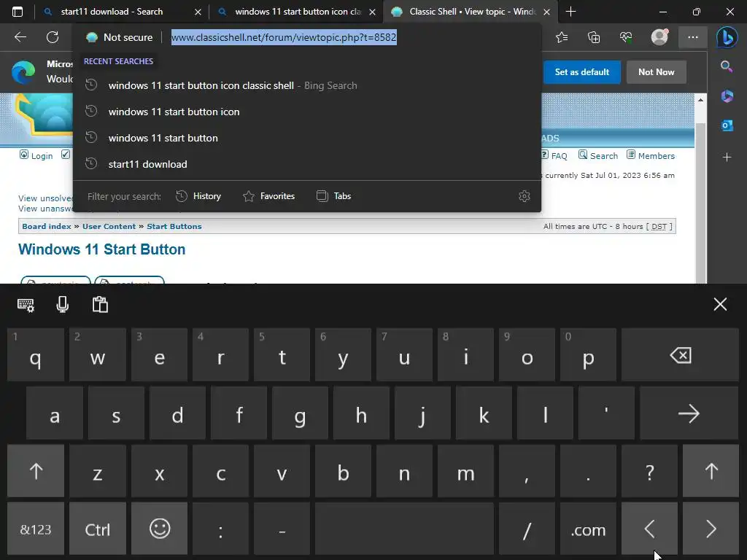This screenshot has height=560, width=747.
Task: Open the profile avatar icon
Action: (x=659, y=36)
